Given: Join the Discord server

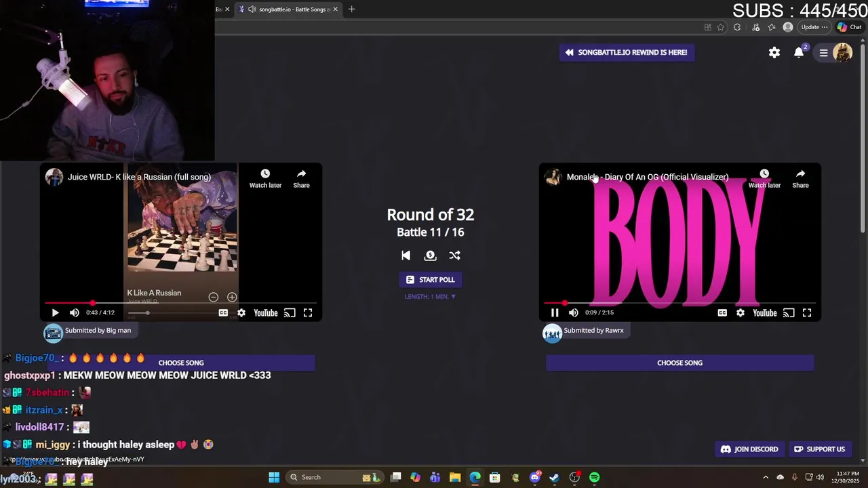Looking at the screenshot, I should 749,449.
